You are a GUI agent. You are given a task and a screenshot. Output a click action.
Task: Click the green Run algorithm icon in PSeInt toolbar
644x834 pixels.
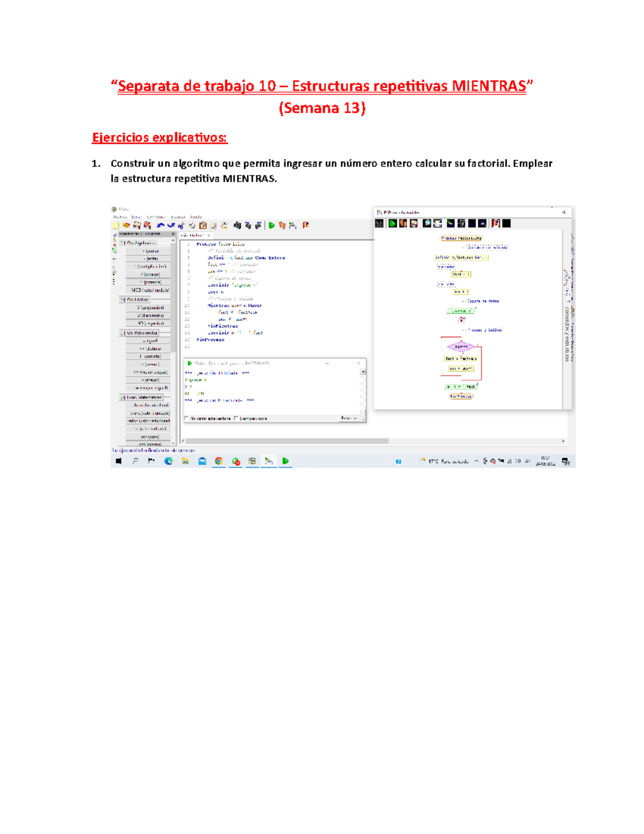point(272,226)
